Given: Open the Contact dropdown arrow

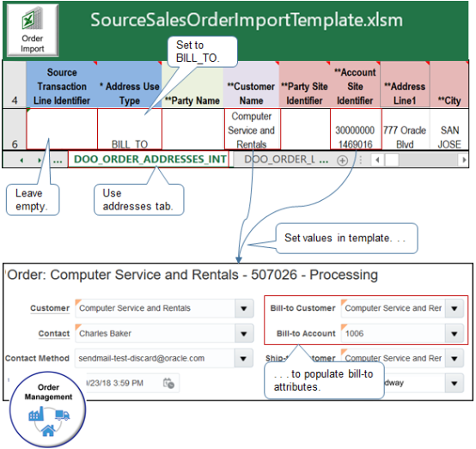Looking at the screenshot, I should click(x=244, y=334).
